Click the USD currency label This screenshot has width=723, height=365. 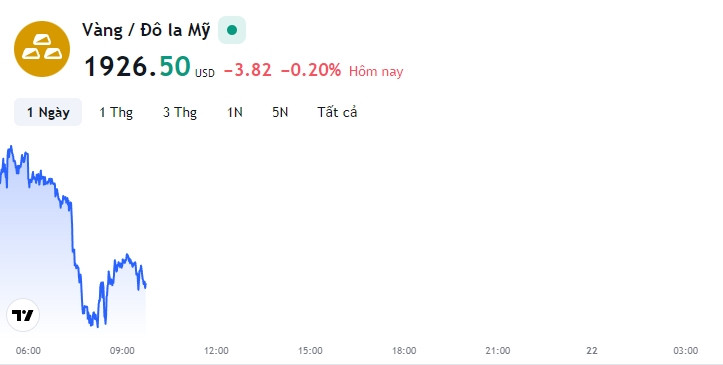tap(205, 73)
